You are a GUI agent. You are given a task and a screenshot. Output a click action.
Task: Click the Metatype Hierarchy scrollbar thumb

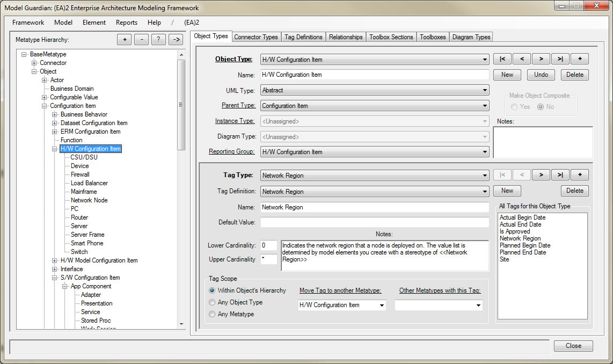(x=181, y=104)
